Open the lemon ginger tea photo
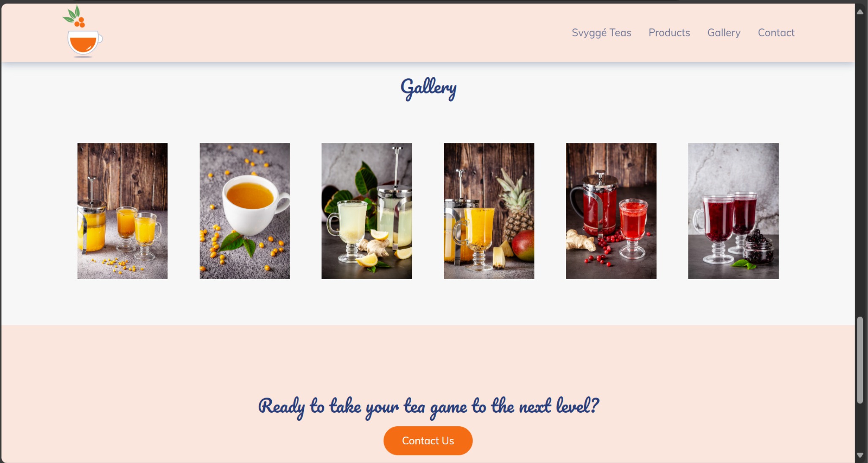 click(x=367, y=211)
